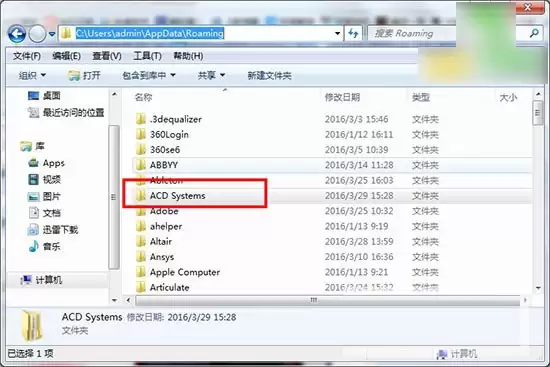Viewport: 550px width, 367px height.
Task: Click date 2016/3/28 13:59 of Altair
Action: pos(359,241)
